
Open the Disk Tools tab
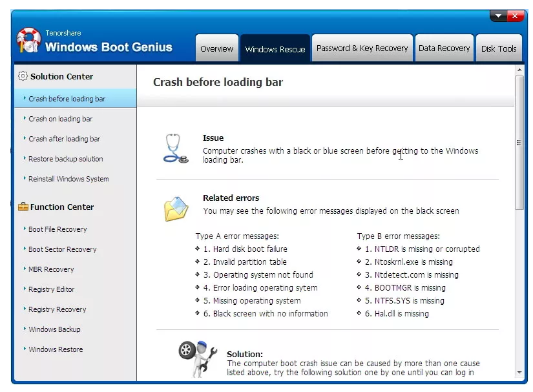tap(499, 49)
